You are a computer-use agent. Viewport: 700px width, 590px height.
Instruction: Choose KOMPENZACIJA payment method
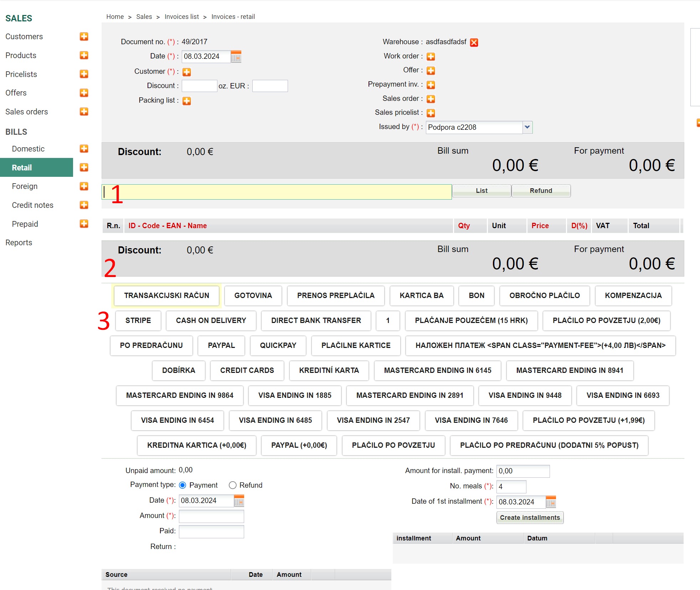tap(633, 296)
